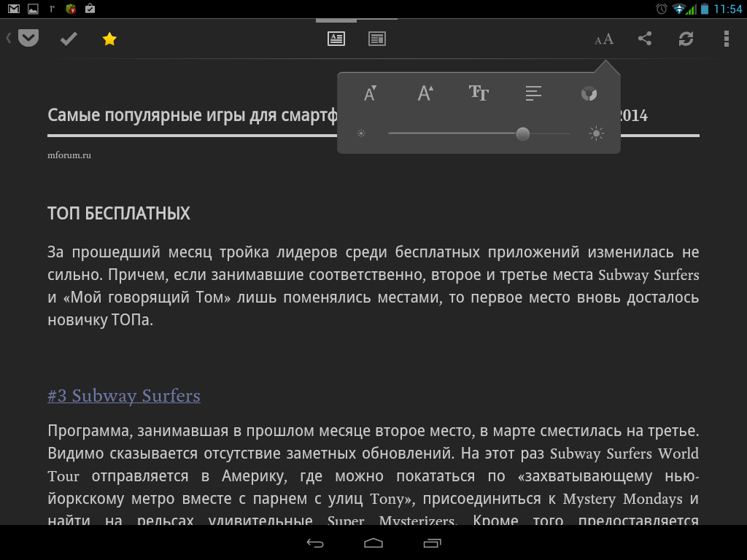Toggle text justification alignment
Screen dimensions: 747x560
[x=533, y=93]
